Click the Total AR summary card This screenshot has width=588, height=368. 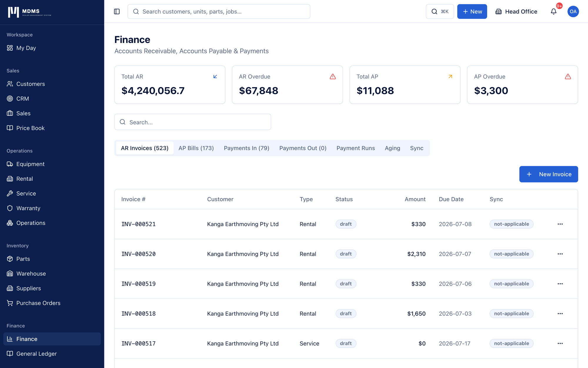click(170, 84)
